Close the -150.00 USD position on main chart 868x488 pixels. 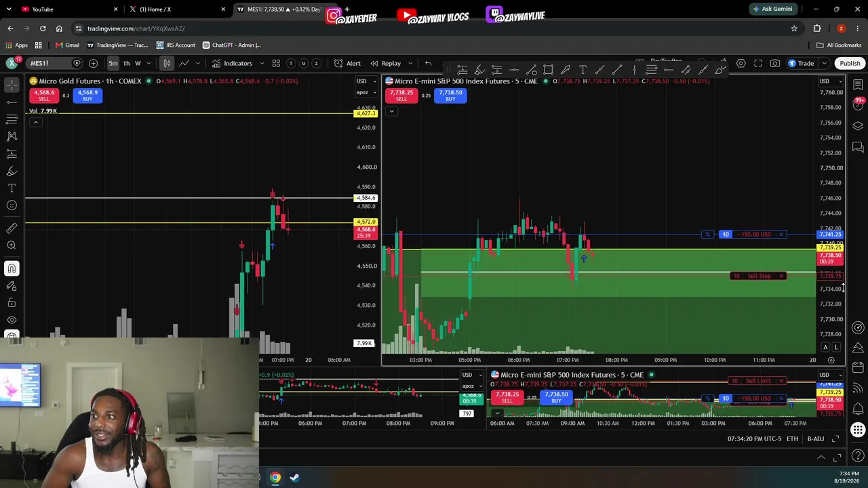coord(781,235)
